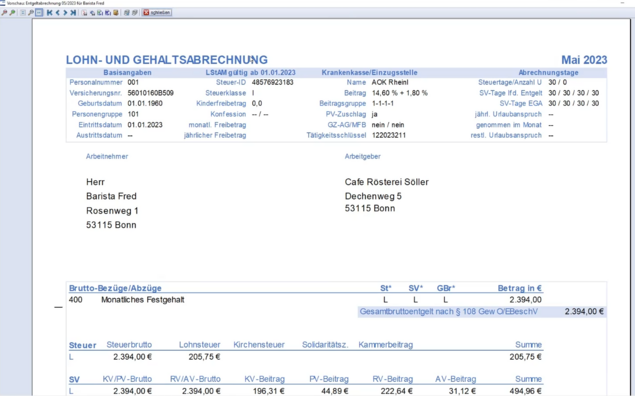
Task: Select the whole-page view icon
Action: 23,13
